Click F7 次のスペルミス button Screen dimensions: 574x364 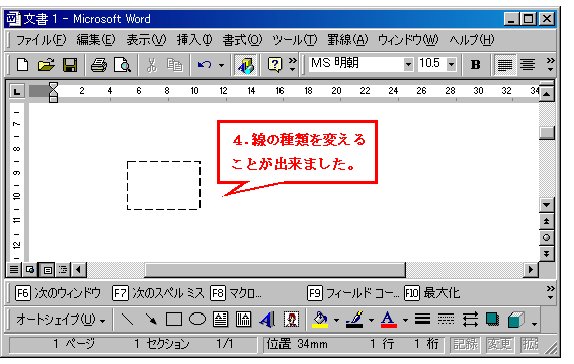[x=158, y=293]
